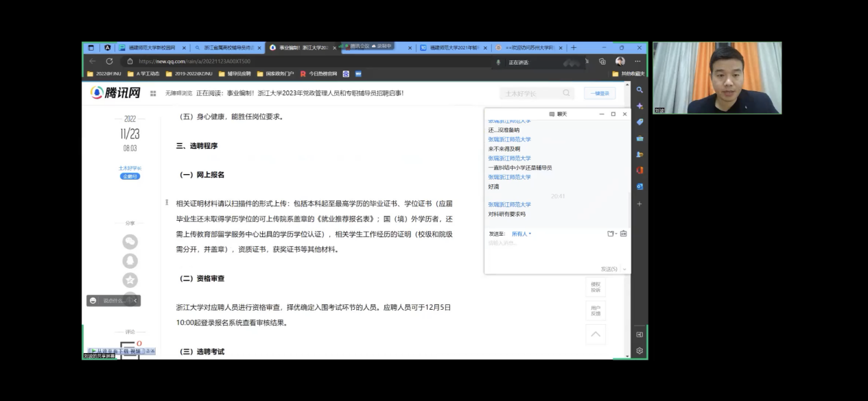
Task: Click the Edge sidebar Outlook icon
Action: [x=640, y=186]
